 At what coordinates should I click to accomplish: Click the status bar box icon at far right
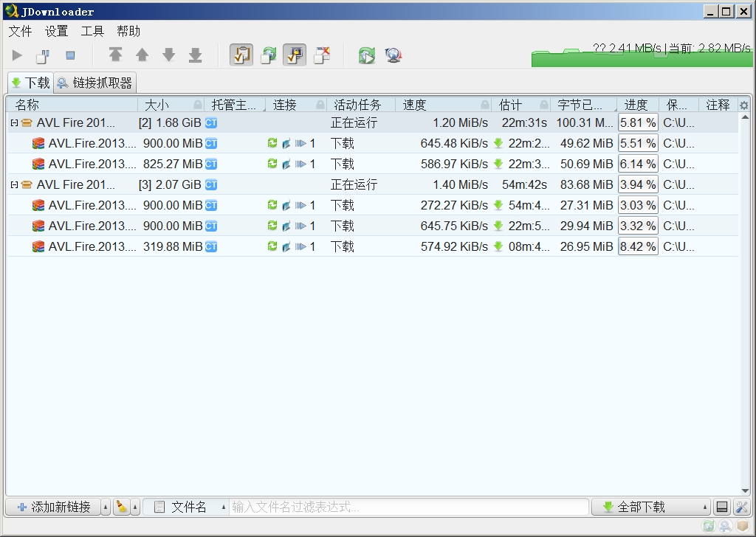pos(743,526)
